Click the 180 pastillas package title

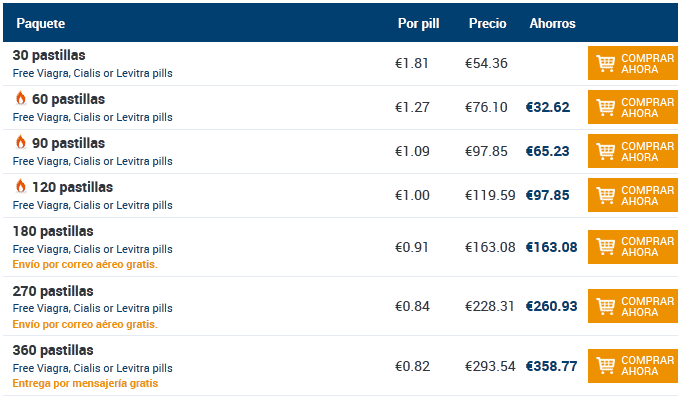[53, 232]
